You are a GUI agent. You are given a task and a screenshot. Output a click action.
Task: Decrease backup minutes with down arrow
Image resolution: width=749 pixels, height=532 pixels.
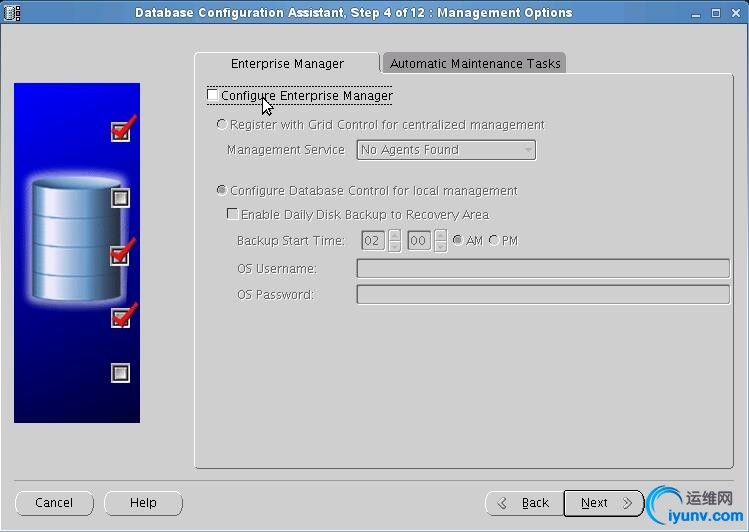point(441,246)
